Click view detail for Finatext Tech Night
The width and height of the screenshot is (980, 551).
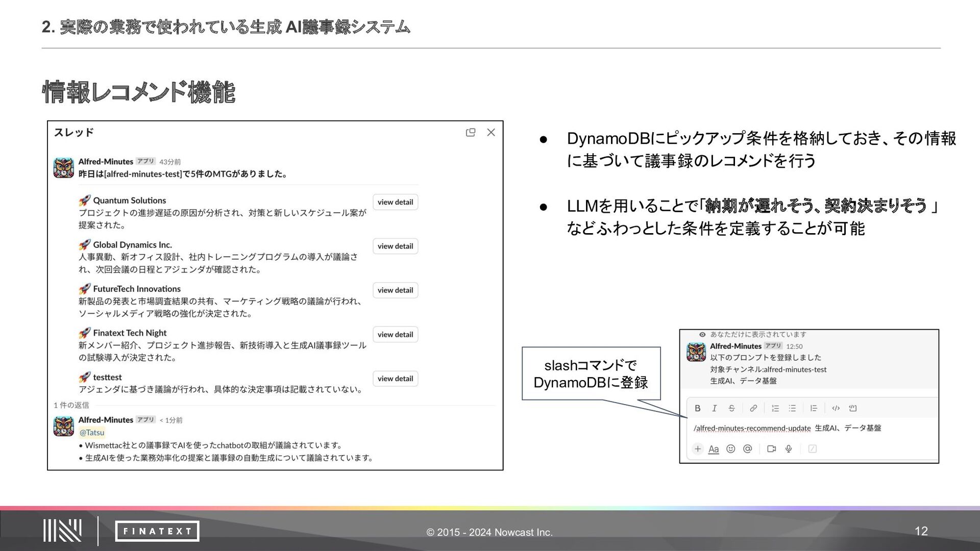click(395, 335)
